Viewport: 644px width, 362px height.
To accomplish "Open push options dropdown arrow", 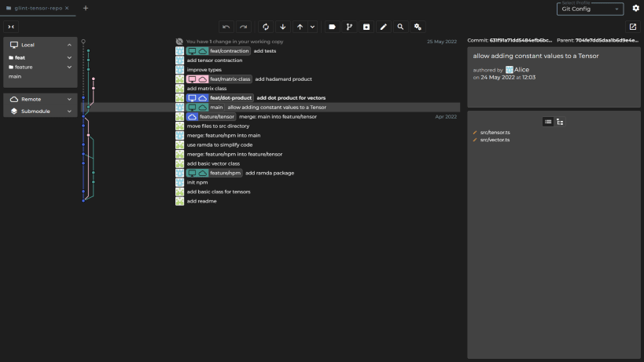I will [x=312, y=27].
